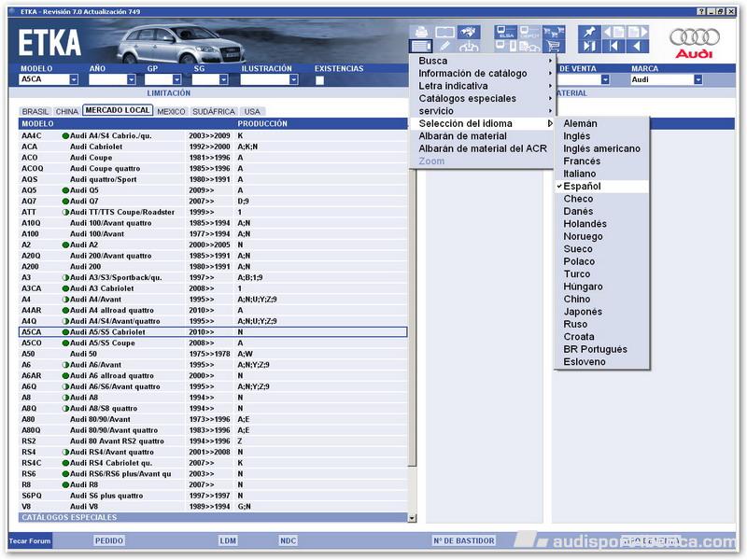Open the Busca submenu
Image resolution: width=747 pixels, height=560 pixels.
[x=481, y=61]
